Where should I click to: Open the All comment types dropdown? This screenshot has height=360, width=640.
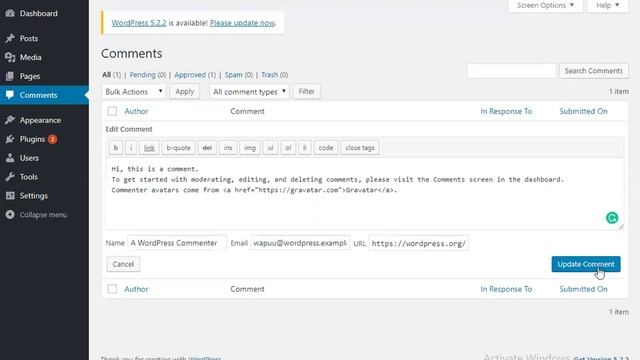[x=249, y=91]
